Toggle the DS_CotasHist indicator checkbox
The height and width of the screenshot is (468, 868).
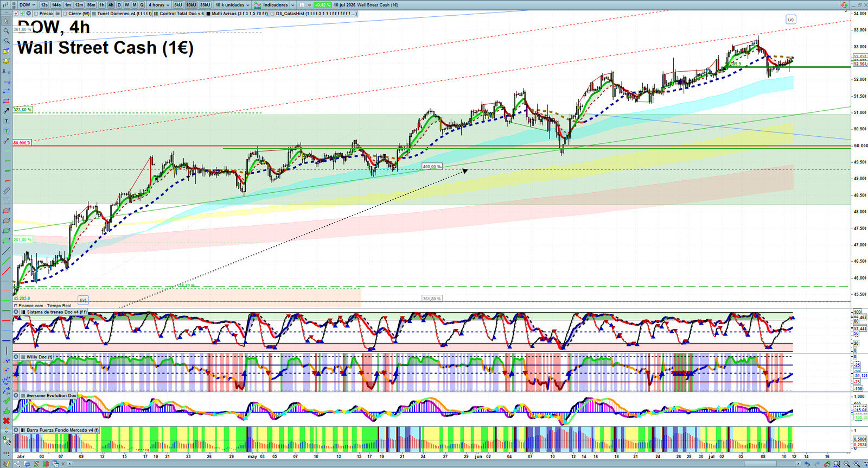click(x=272, y=14)
